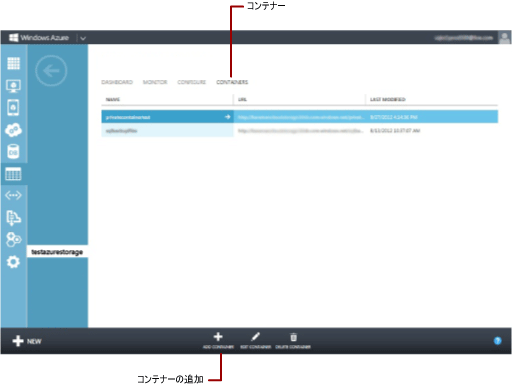Sort by the LAST MODIFIED column header
512x384 pixels.
pos(388,99)
